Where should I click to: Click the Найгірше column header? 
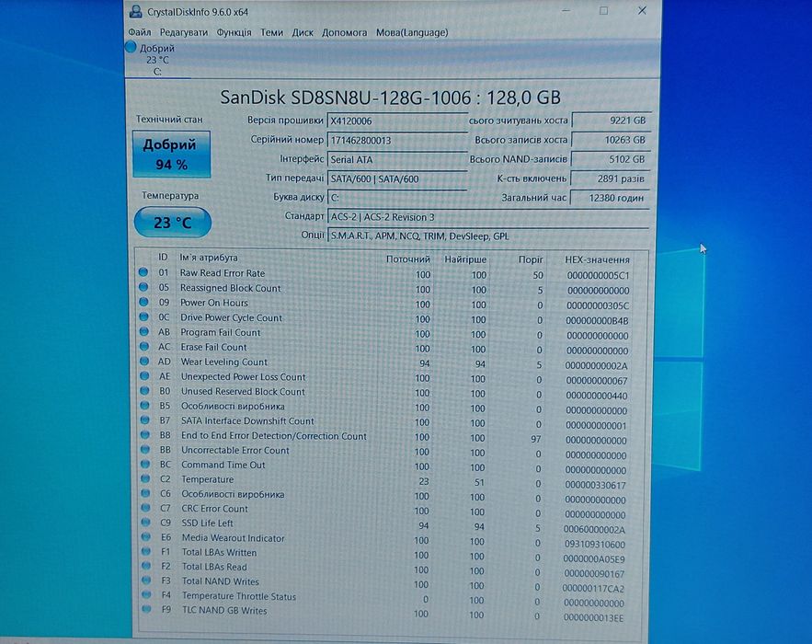[465, 259]
